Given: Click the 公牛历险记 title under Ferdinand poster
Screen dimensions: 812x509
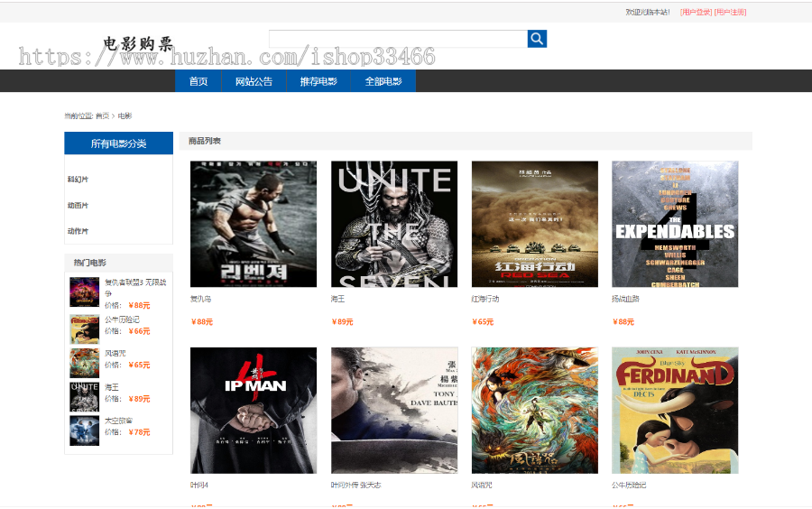Looking at the screenshot, I should (629, 486).
